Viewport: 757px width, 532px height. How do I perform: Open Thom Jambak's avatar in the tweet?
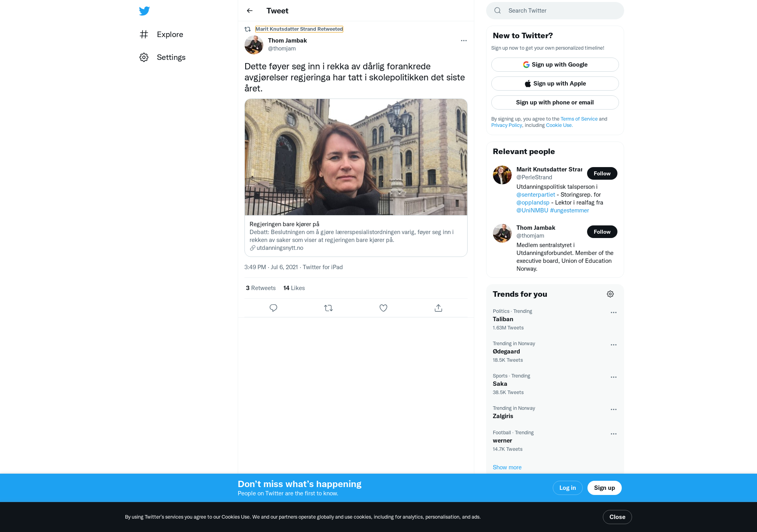click(254, 45)
